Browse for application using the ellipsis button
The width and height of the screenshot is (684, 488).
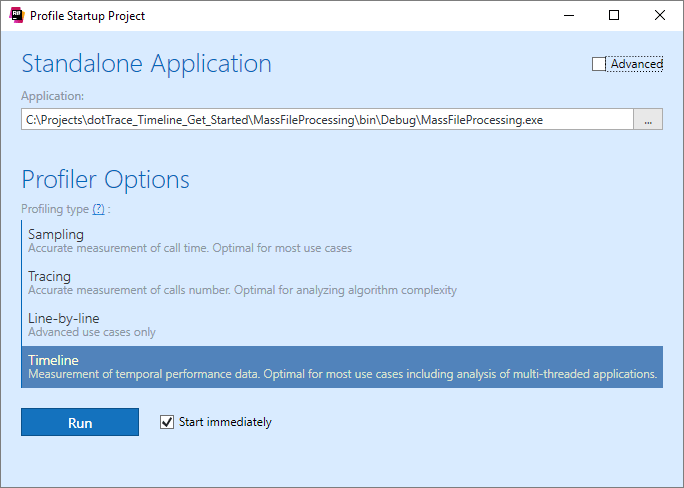pyautogui.click(x=648, y=120)
